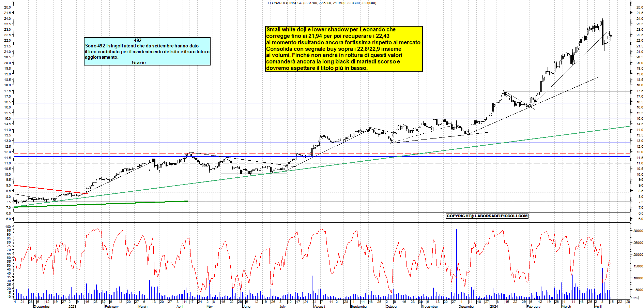This screenshot has height=308, width=644.
Task: Click the '10000' volume scale label
Action: [x=638, y=278]
